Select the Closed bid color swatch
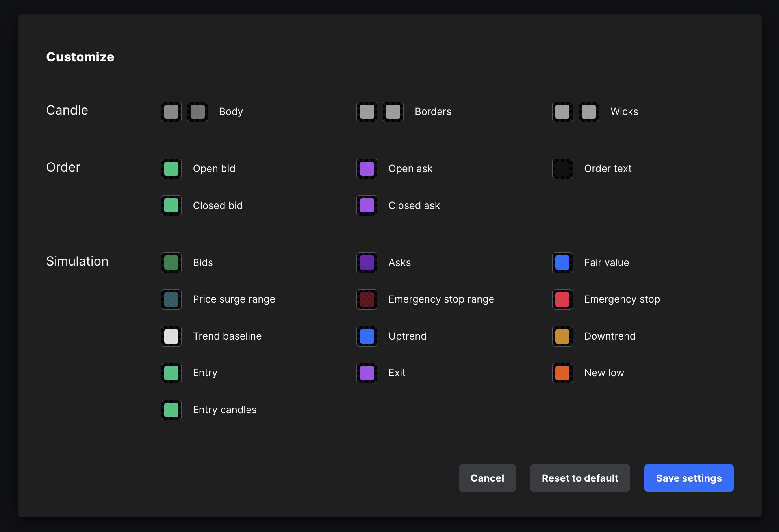 pyautogui.click(x=171, y=205)
